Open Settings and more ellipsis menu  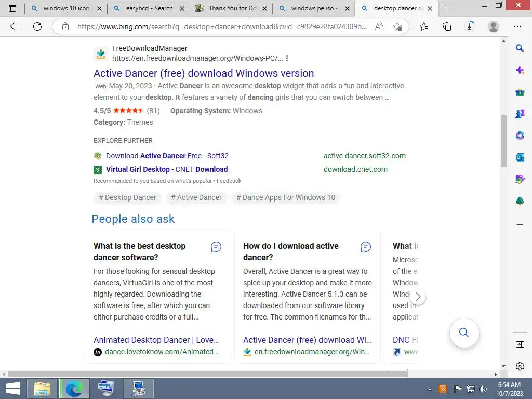(517, 26)
